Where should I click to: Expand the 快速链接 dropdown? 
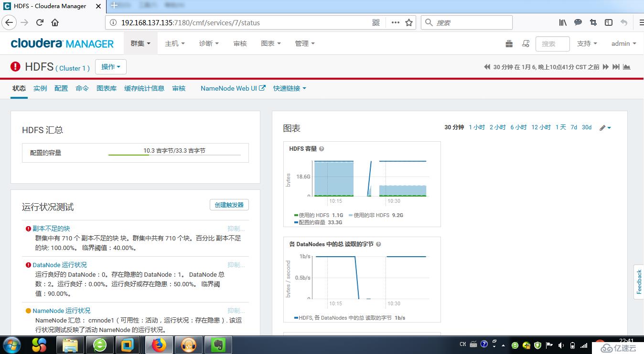(290, 88)
